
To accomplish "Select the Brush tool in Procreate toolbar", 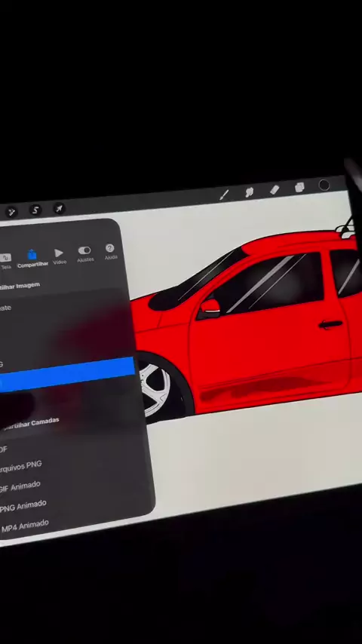I will point(224,195).
